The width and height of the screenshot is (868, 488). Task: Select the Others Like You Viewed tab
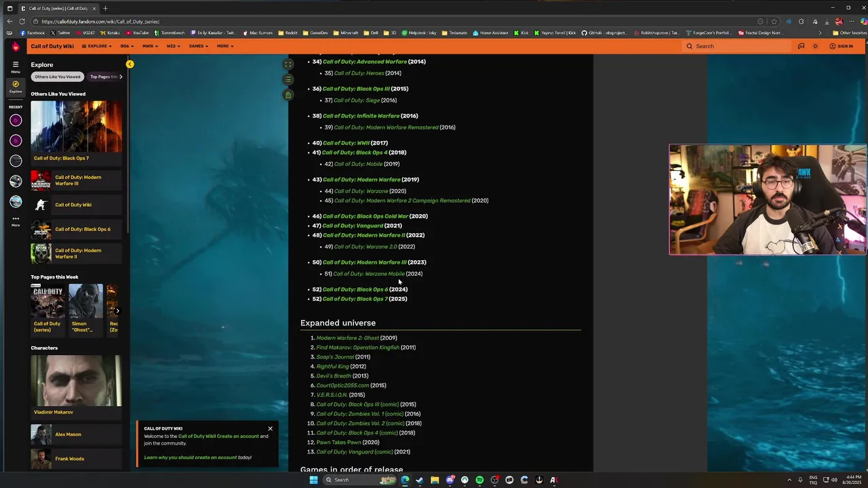[58, 77]
